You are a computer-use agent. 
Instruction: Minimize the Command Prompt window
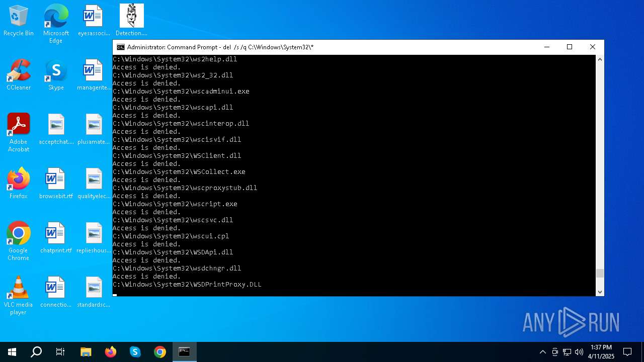[x=547, y=47]
